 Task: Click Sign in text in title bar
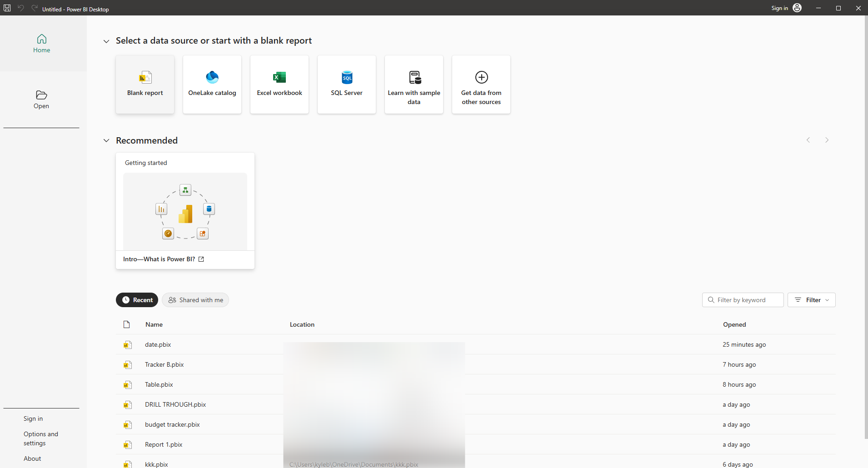click(780, 8)
